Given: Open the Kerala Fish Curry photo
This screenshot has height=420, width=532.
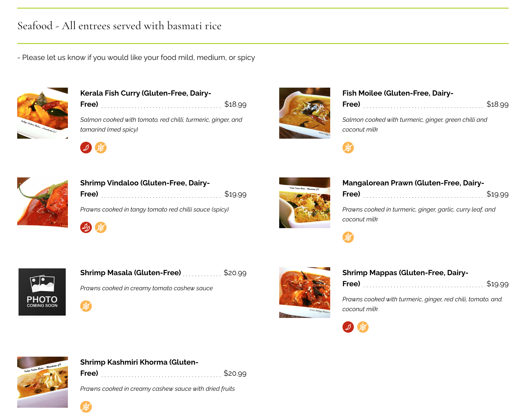Looking at the screenshot, I should (42, 113).
